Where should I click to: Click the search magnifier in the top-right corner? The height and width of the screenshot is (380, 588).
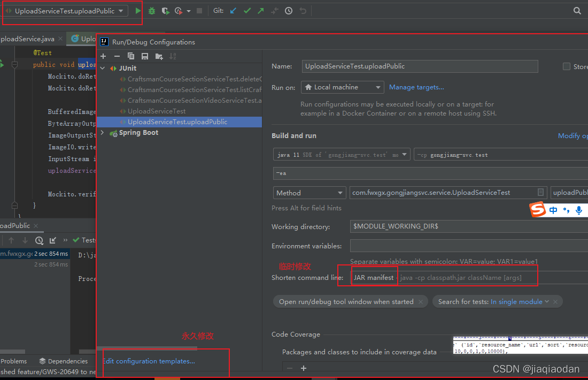[x=577, y=10]
